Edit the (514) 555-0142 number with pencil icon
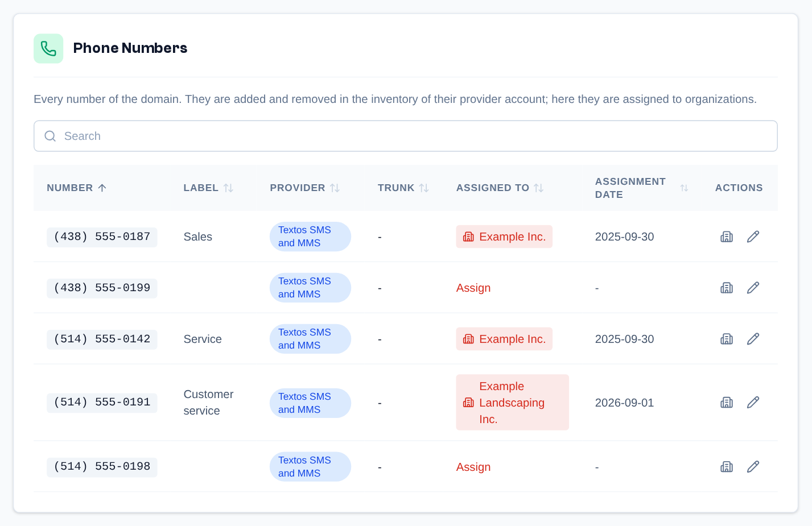Screen dimensions: 812x526 click(x=753, y=339)
